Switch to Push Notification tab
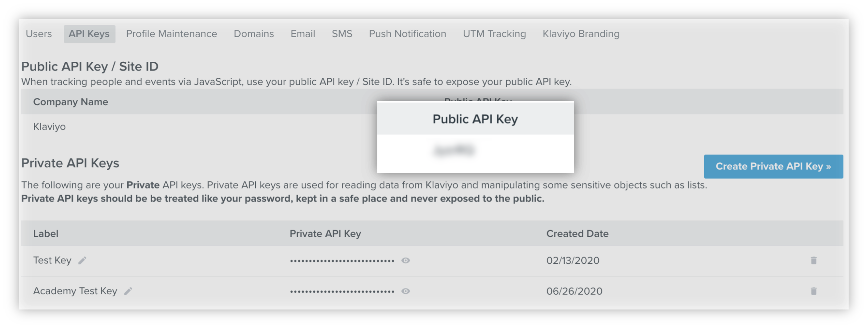 (407, 34)
